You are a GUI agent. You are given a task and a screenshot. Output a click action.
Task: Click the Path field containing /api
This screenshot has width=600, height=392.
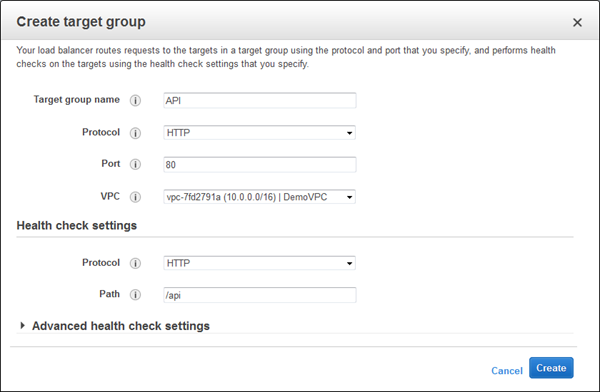point(260,295)
